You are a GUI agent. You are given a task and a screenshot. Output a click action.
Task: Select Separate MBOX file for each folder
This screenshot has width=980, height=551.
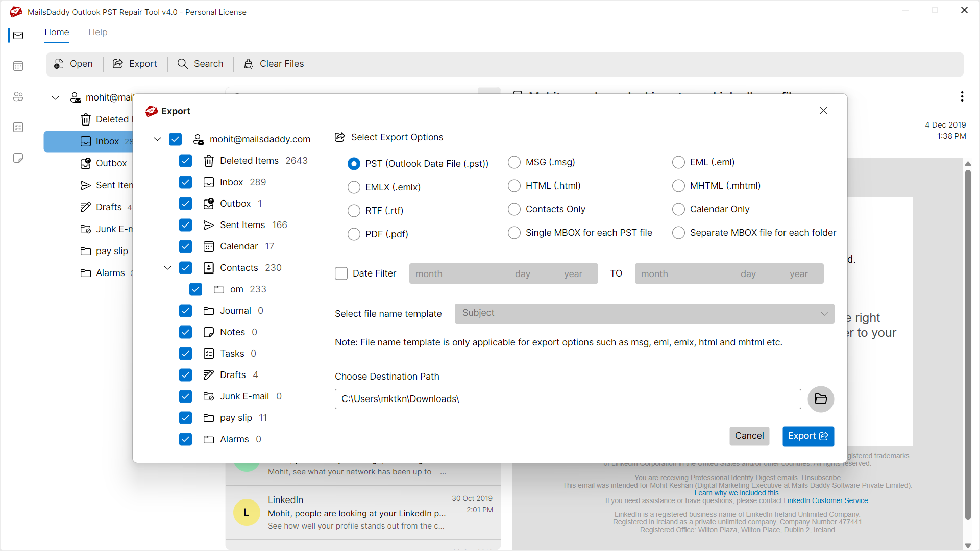(678, 233)
